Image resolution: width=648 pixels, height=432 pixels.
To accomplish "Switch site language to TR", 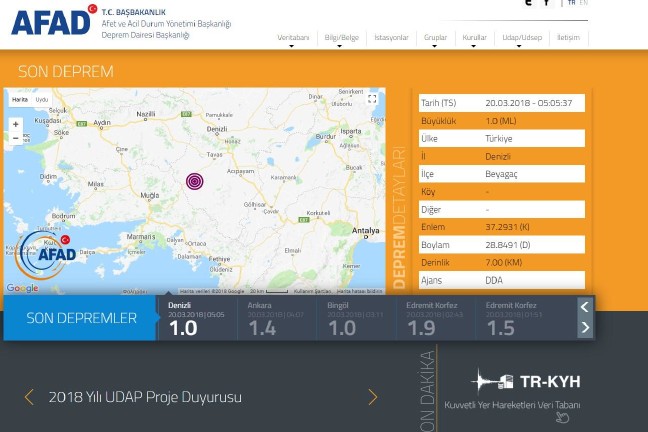I will click(x=571, y=3).
